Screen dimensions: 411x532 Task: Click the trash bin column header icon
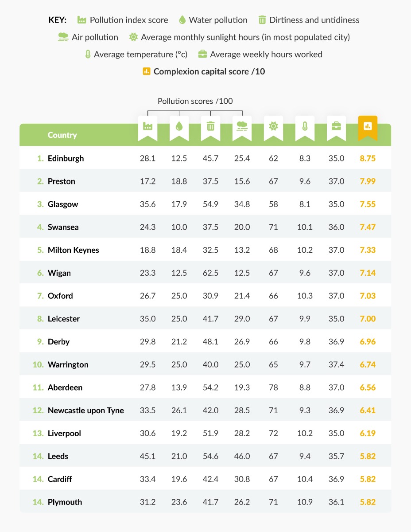click(210, 126)
